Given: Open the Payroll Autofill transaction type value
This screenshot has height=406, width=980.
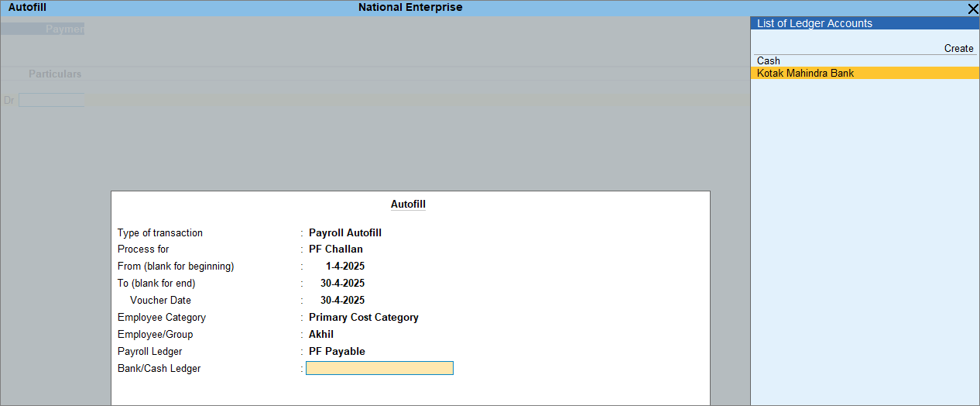Looking at the screenshot, I should coord(344,232).
